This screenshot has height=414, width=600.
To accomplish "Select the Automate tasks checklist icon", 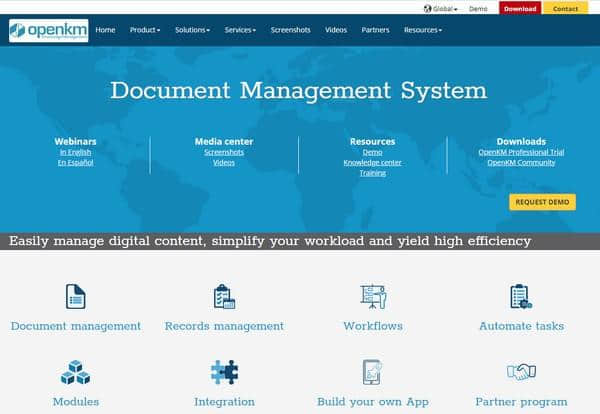I will click(521, 296).
